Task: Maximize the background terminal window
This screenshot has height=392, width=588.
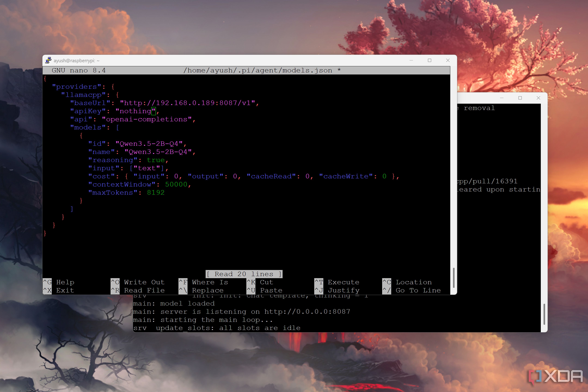Action: [x=520, y=98]
